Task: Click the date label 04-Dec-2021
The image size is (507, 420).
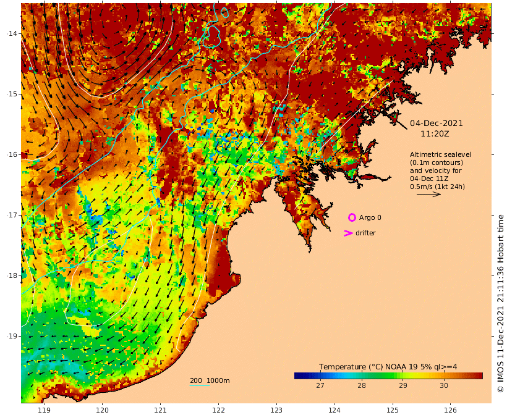Action: [436, 123]
